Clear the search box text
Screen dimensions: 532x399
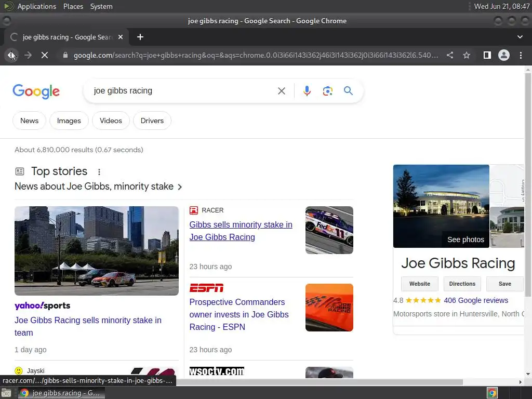point(281,91)
